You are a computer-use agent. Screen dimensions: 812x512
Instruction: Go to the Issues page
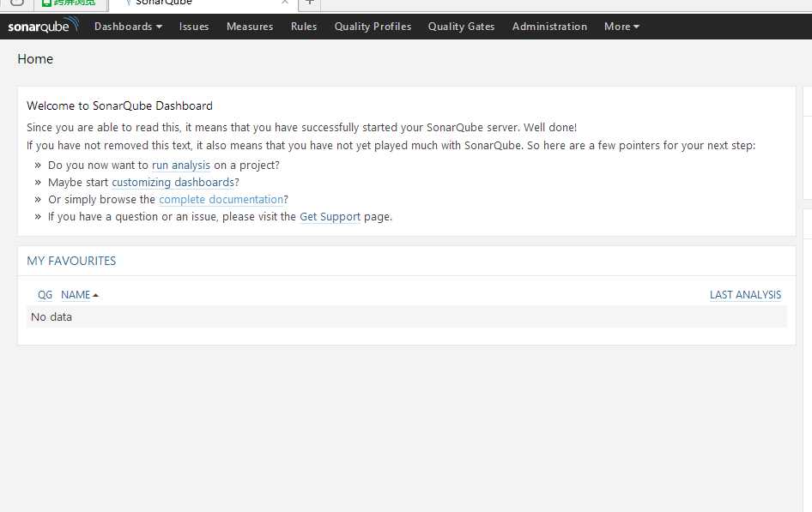point(194,27)
